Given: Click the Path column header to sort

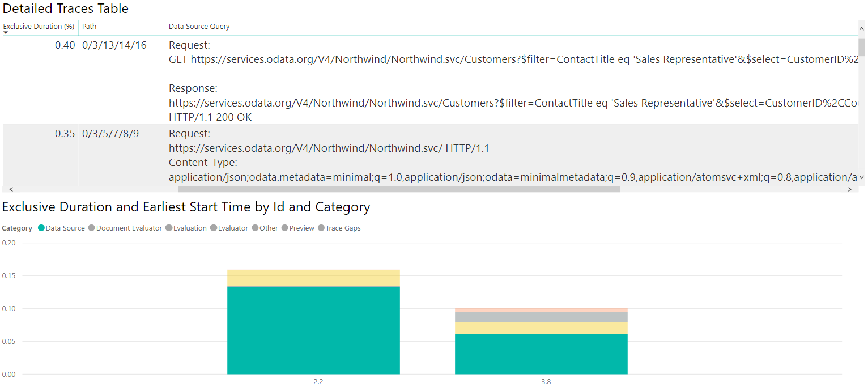Looking at the screenshot, I should 89,26.
